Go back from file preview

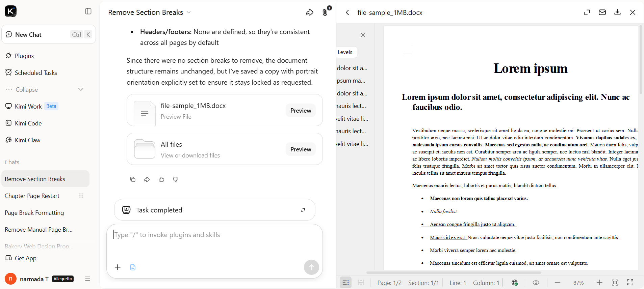347,12
